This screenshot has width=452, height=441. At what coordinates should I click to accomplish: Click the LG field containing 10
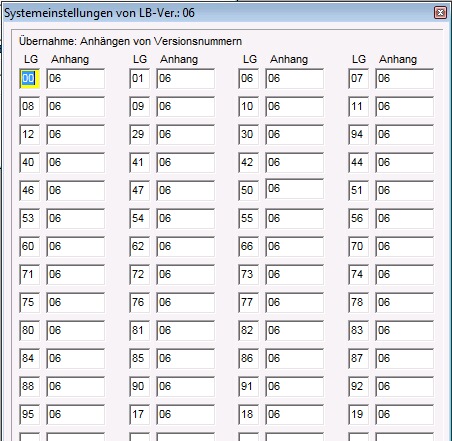[248, 107]
